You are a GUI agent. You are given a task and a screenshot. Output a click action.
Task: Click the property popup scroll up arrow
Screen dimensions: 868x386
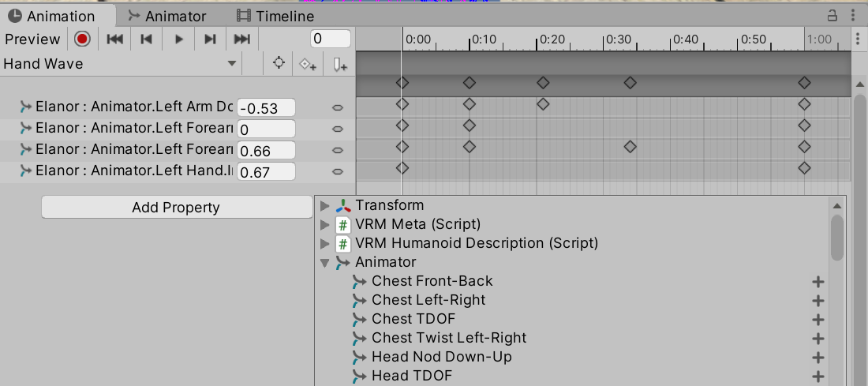(837, 205)
